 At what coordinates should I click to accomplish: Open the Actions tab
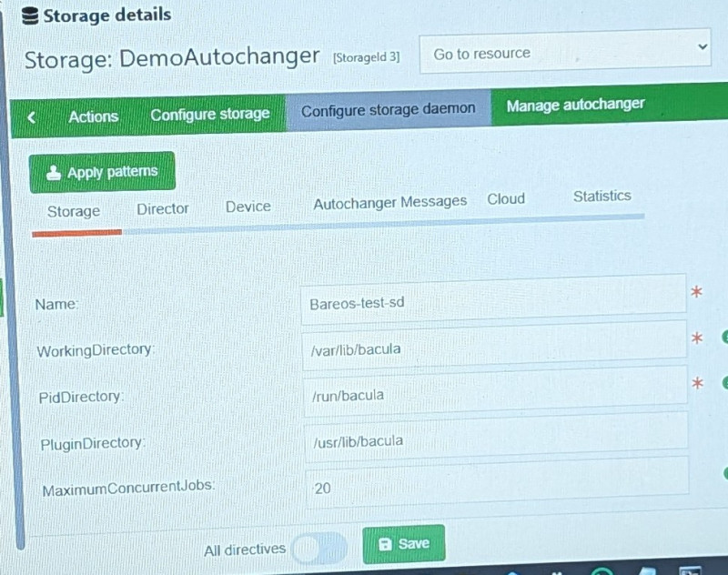[x=93, y=116]
